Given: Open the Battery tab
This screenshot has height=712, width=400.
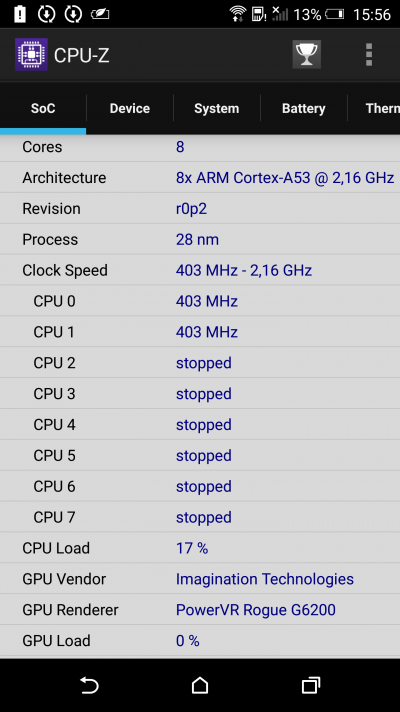Looking at the screenshot, I should pos(303,109).
